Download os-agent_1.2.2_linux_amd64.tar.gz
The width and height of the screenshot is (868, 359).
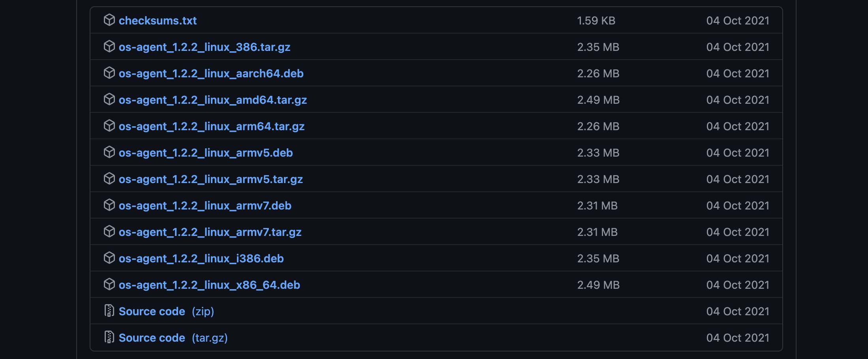click(x=212, y=100)
